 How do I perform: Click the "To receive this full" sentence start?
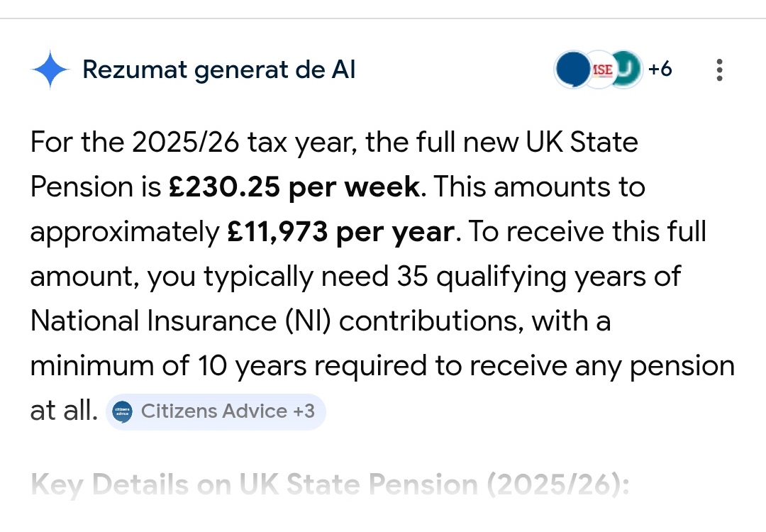(x=586, y=232)
